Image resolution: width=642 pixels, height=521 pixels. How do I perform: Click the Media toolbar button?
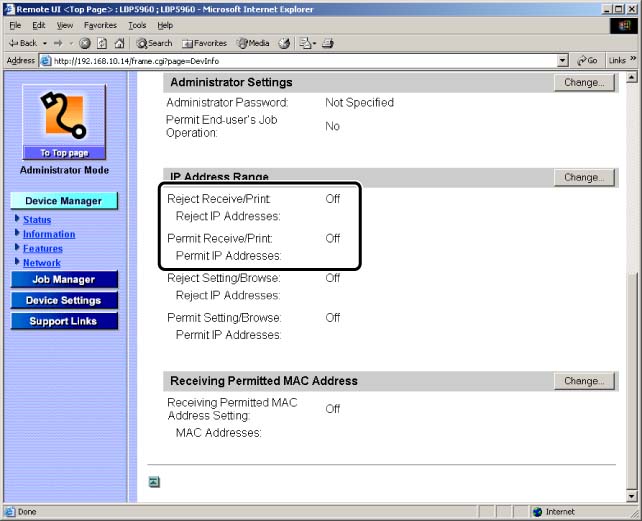pyautogui.click(x=252, y=43)
